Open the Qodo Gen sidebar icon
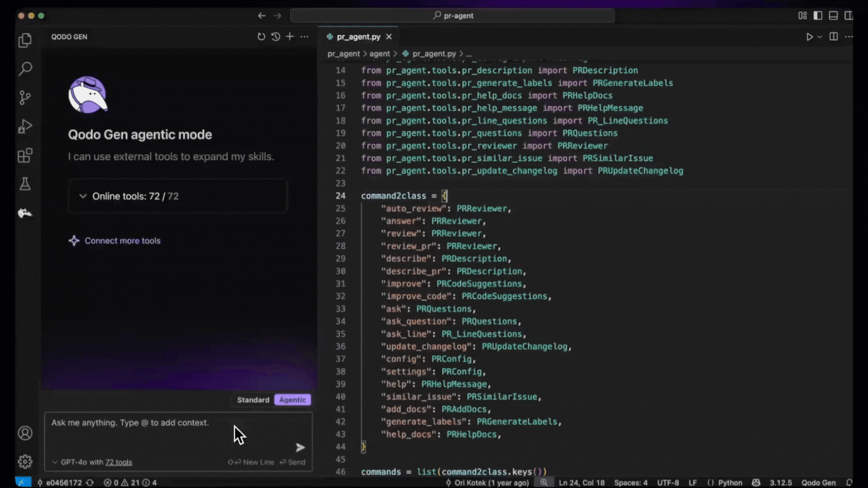 (25, 213)
